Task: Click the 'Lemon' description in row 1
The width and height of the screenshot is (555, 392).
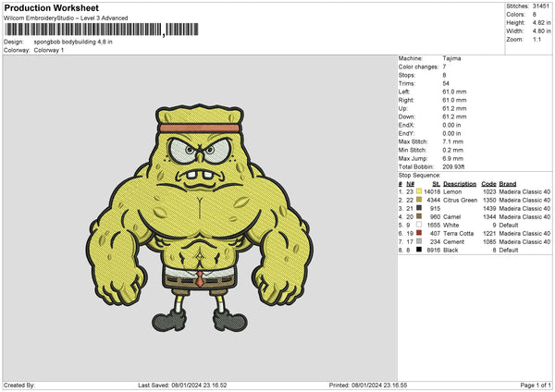Action: coord(452,191)
